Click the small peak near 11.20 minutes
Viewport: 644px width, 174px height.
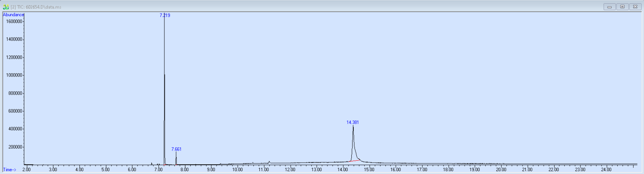[269, 162]
